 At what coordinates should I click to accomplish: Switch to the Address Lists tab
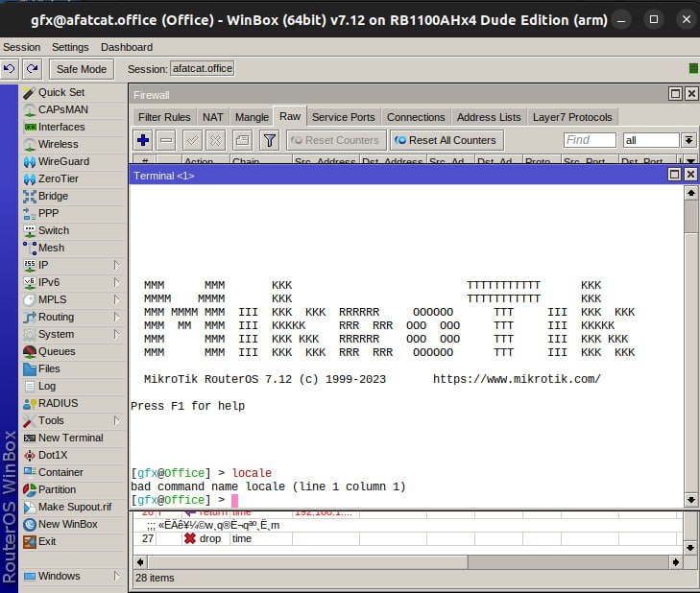(489, 117)
